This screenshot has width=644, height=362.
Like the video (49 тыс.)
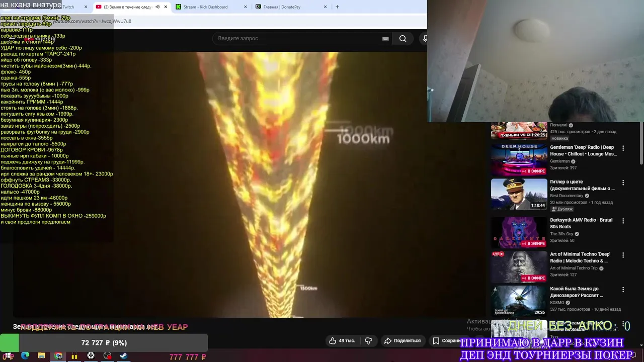click(x=342, y=341)
